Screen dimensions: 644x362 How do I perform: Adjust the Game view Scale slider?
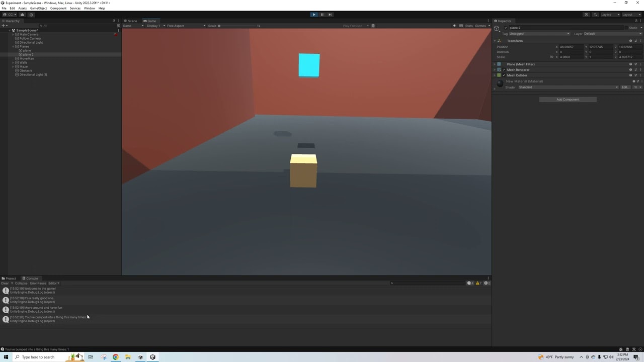(237, 26)
